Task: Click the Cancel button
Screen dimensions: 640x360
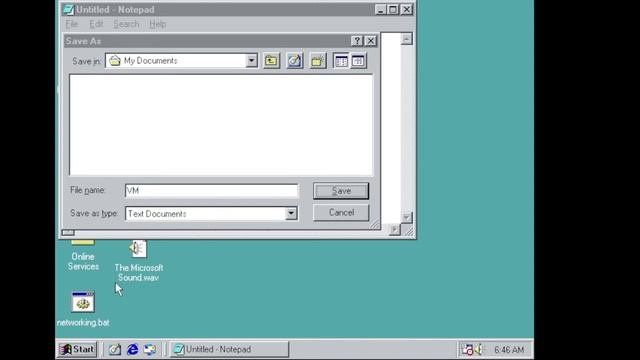Action: (x=341, y=213)
